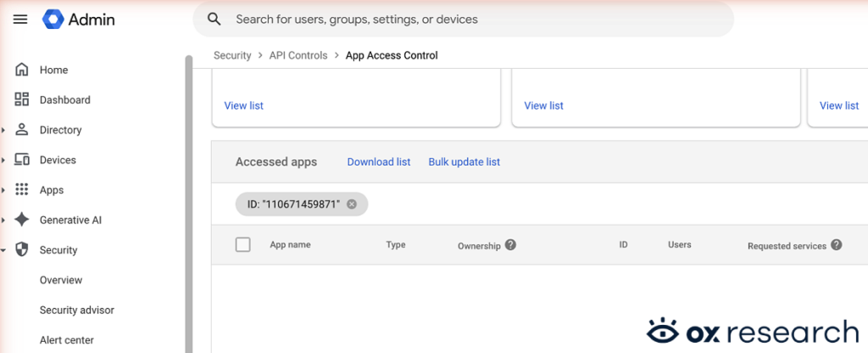Screen dimensions: 868x353
Task: Toggle the select all apps checkbox
Action: (x=243, y=245)
